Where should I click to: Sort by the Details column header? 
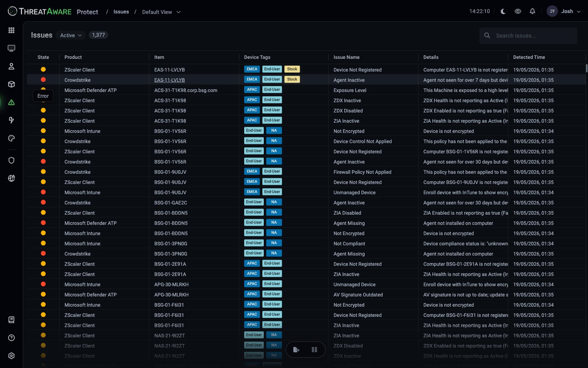pyautogui.click(x=431, y=57)
